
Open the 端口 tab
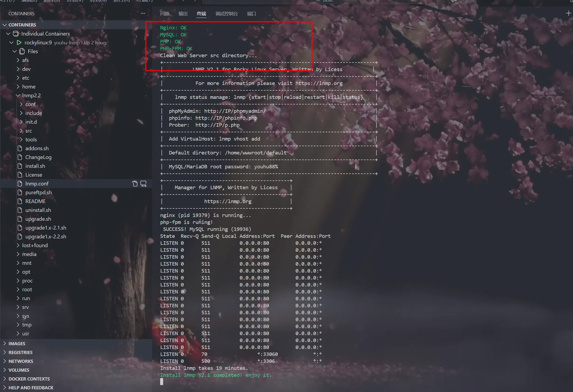pyautogui.click(x=251, y=14)
